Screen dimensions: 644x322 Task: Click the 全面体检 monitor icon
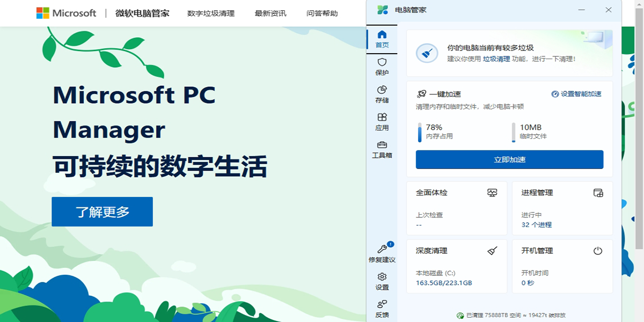click(x=492, y=193)
